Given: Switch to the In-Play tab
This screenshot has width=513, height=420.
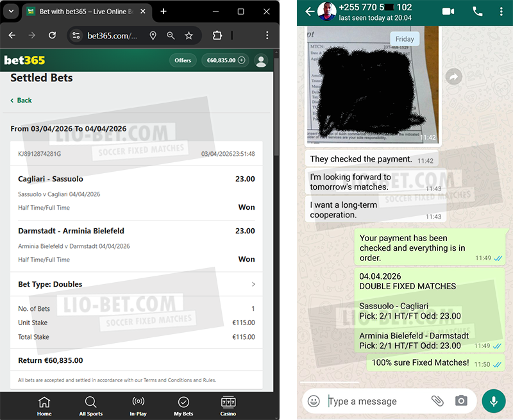Looking at the screenshot, I should [138, 406].
